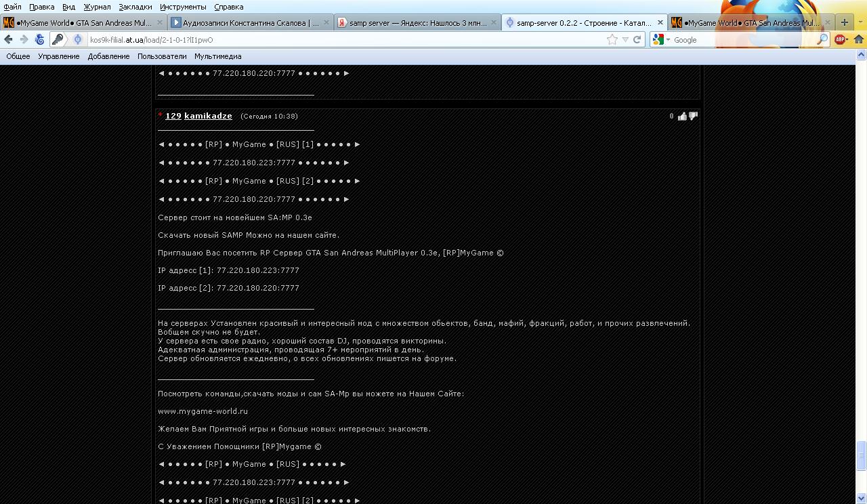867x504 pixels.
Task: Open the Пользователи toolbar menu
Action: tap(162, 56)
